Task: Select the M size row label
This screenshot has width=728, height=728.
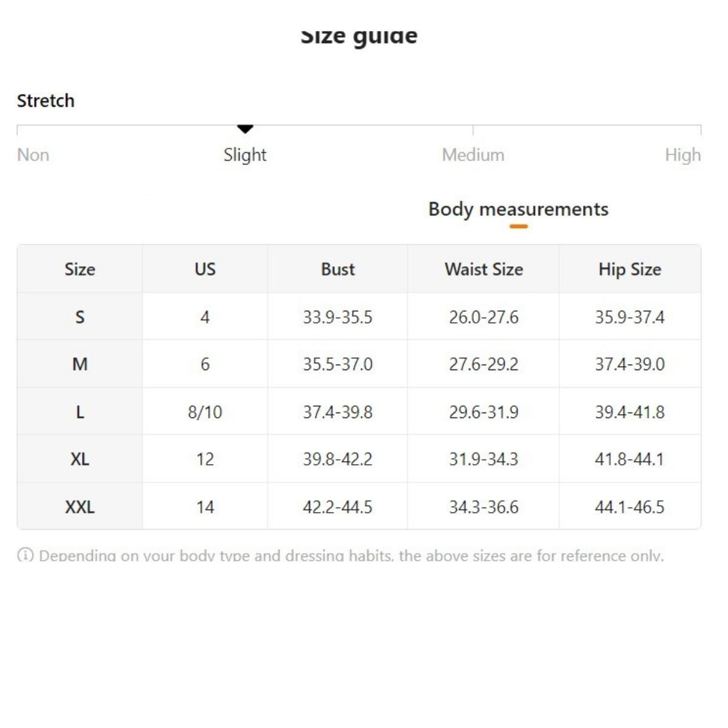Action: [x=80, y=364]
